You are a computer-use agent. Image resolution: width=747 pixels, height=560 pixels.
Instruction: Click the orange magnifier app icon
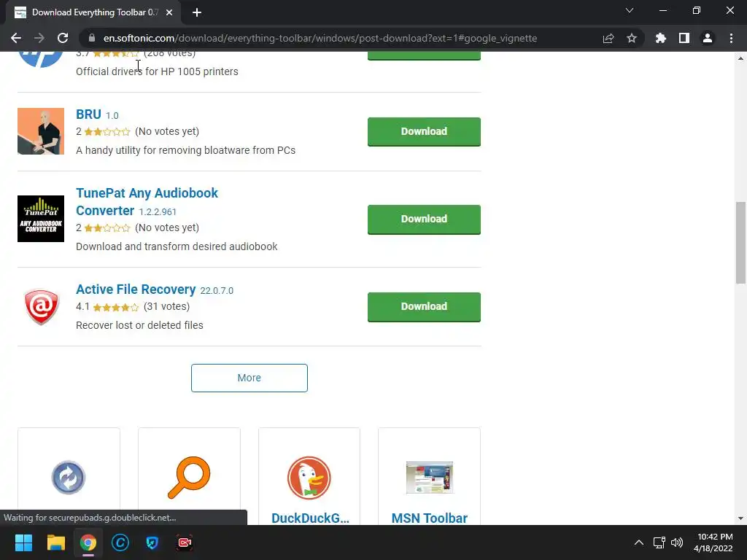pyautogui.click(x=189, y=477)
